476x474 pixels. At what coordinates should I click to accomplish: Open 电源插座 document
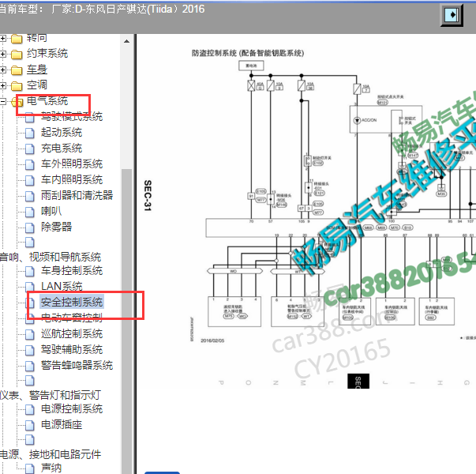coord(62,425)
